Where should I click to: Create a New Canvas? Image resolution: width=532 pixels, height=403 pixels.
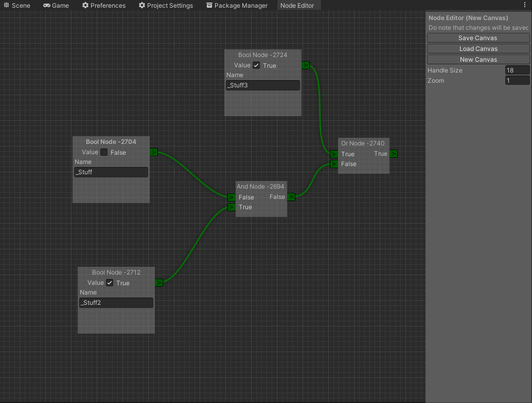coord(478,60)
